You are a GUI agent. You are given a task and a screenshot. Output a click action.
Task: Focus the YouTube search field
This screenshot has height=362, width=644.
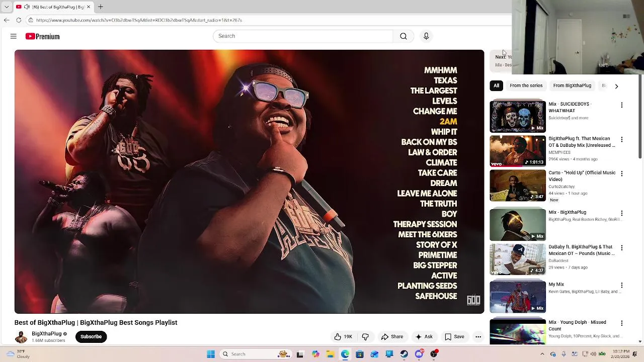pyautogui.click(x=303, y=36)
